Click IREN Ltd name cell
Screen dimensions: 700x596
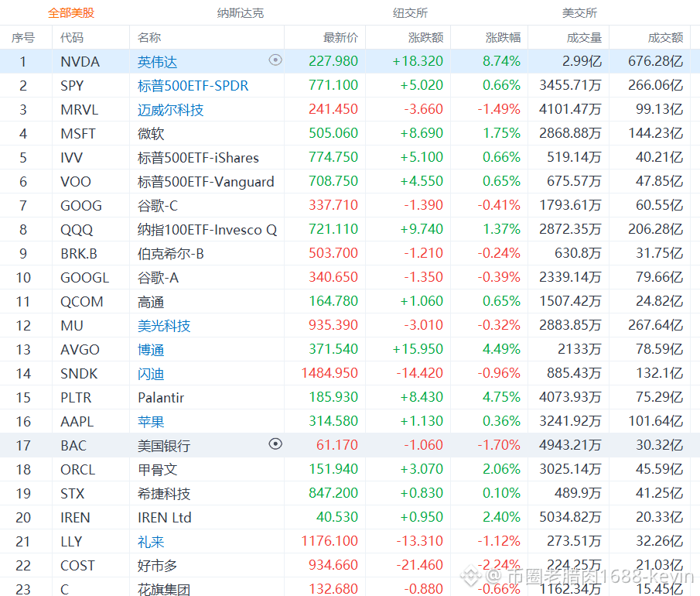click(x=164, y=517)
